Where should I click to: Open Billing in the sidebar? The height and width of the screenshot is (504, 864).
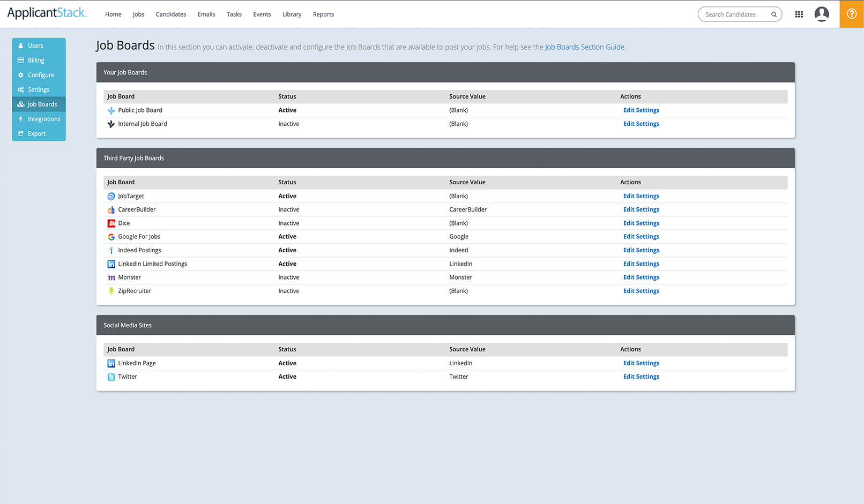(39, 61)
